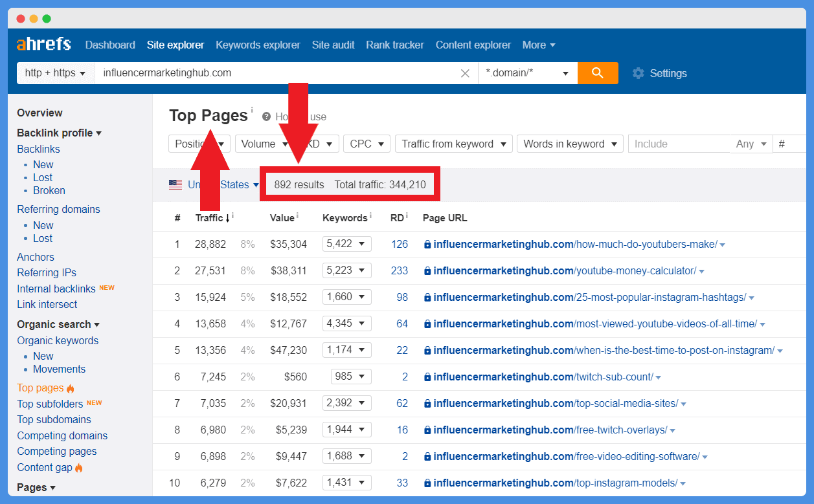Open Referring domains in the sidebar

[58, 209]
